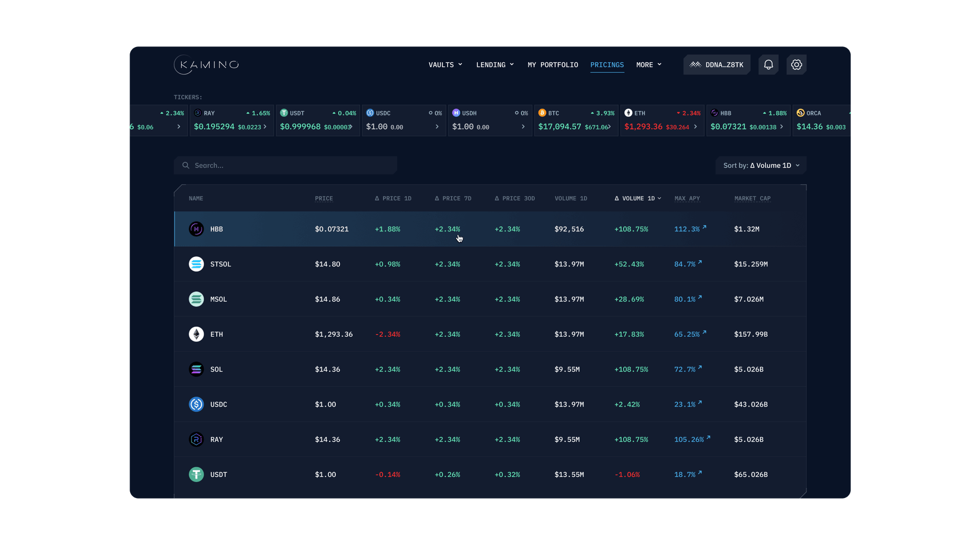The width and height of the screenshot is (980, 545).
Task: Open SOL max APY external link arrow
Action: point(700,367)
